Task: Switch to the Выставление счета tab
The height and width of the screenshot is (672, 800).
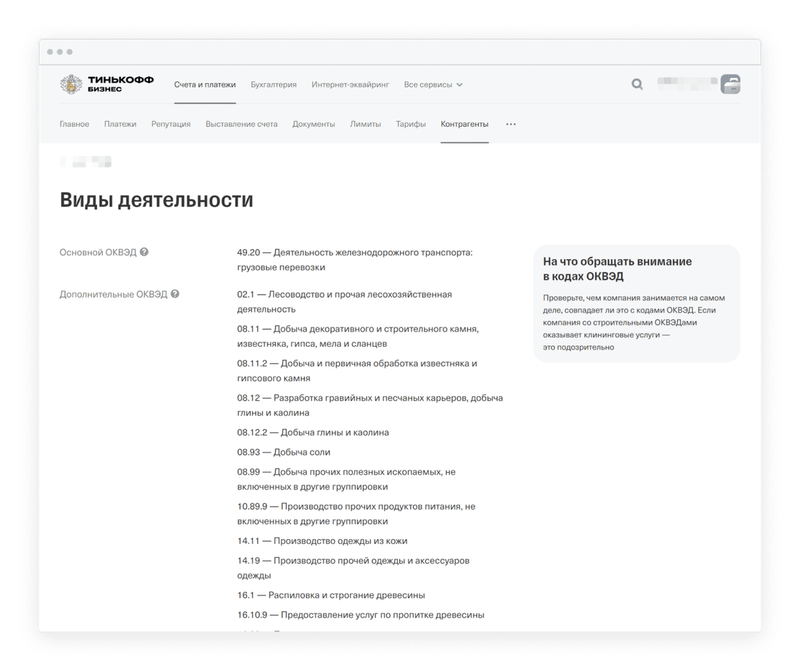Action: click(241, 124)
